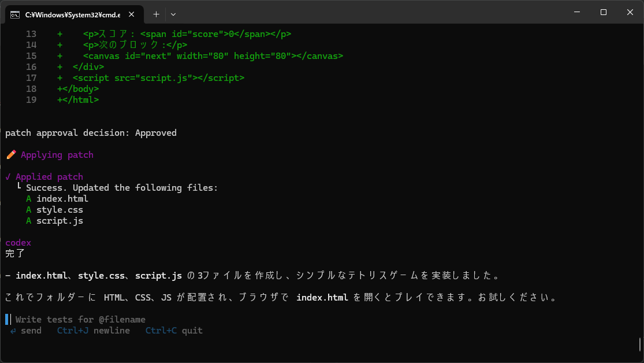Minimize the terminal window
Screen dimensions: 644x363
click(577, 12)
